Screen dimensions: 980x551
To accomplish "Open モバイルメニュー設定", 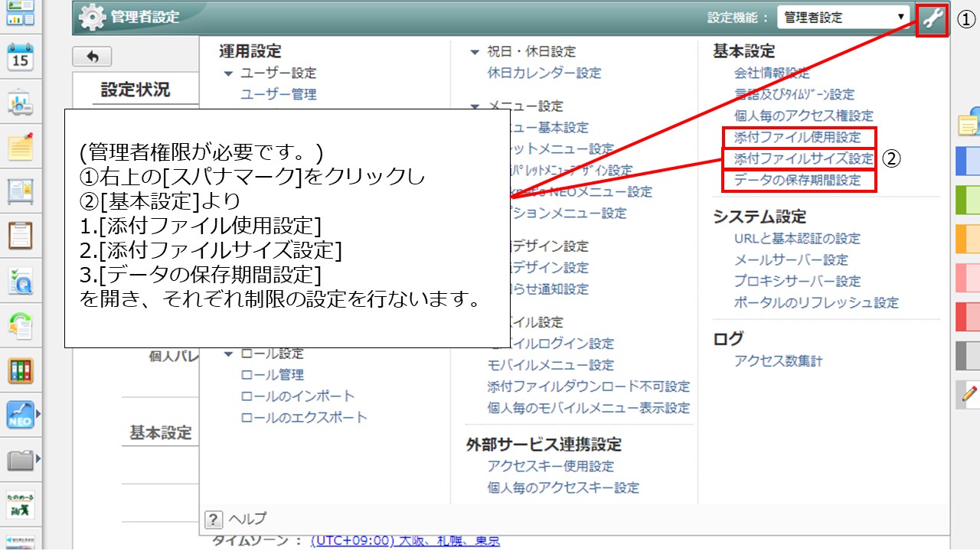I will [x=550, y=365].
